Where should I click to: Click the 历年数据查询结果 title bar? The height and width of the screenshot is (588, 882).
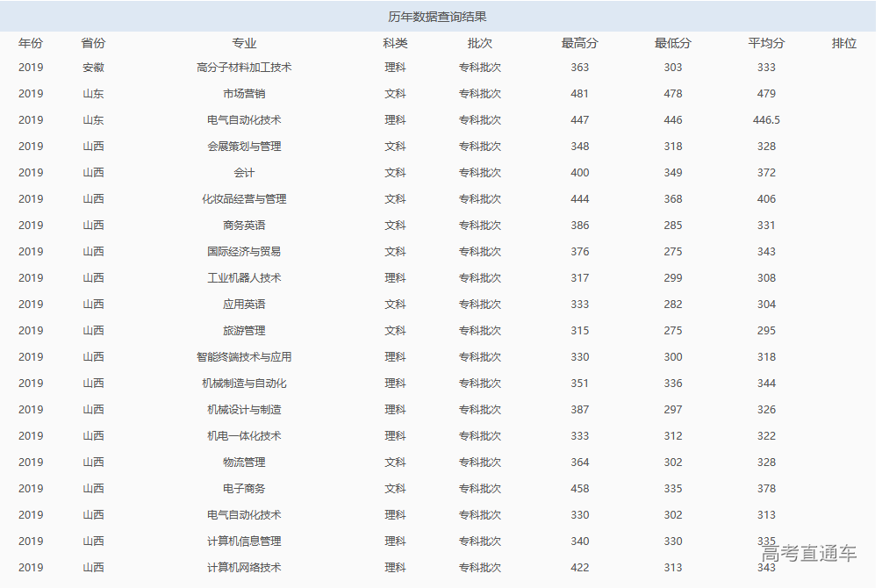(x=441, y=14)
